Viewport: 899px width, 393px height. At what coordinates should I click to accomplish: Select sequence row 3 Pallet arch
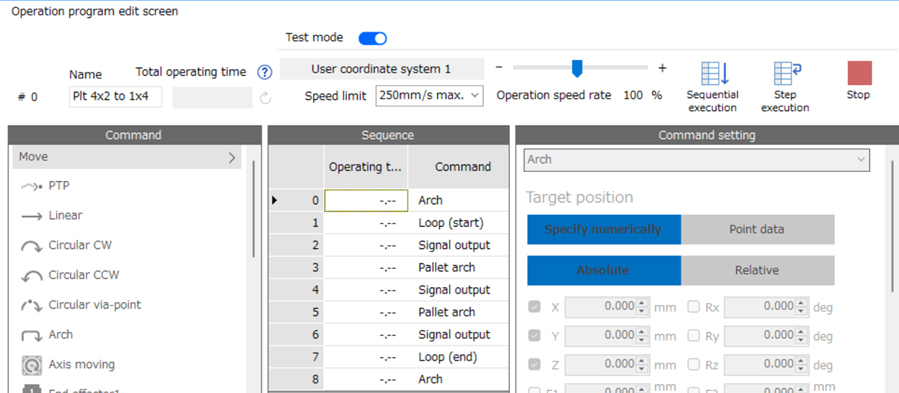pos(389,267)
